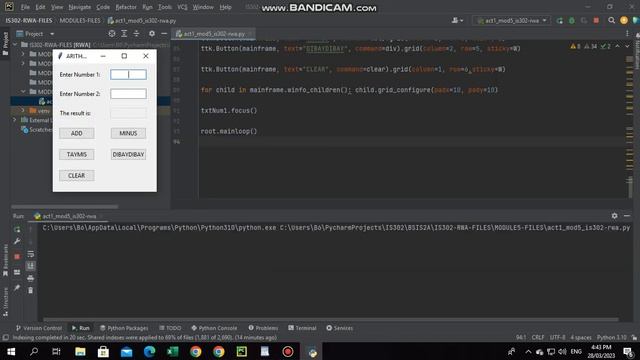Viewport: 640px width, 360px height.
Task: Click DIBAYDIBAY button in the ARITH window
Action: pyautogui.click(x=128, y=155)
